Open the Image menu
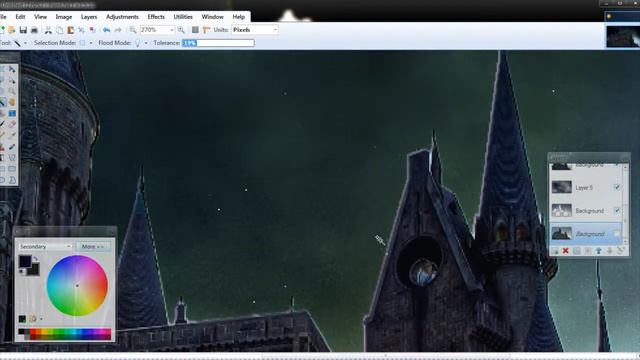This screenshot has height=360, width=640. [64, 17]
